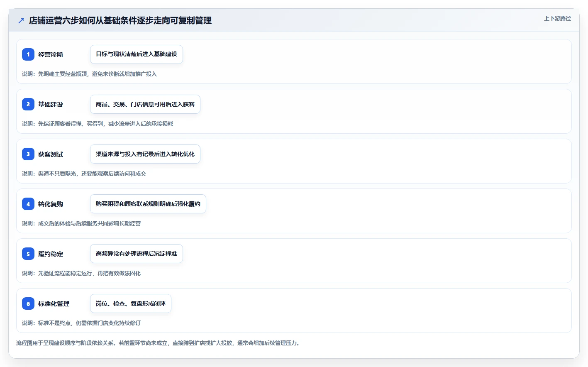588x367 pixels.
Task: Click the step 2 number badge
Action: pos(28,104)
